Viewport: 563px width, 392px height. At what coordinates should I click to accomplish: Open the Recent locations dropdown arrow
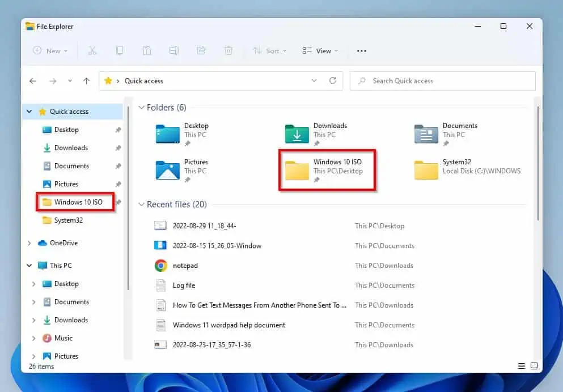point(70,81)
